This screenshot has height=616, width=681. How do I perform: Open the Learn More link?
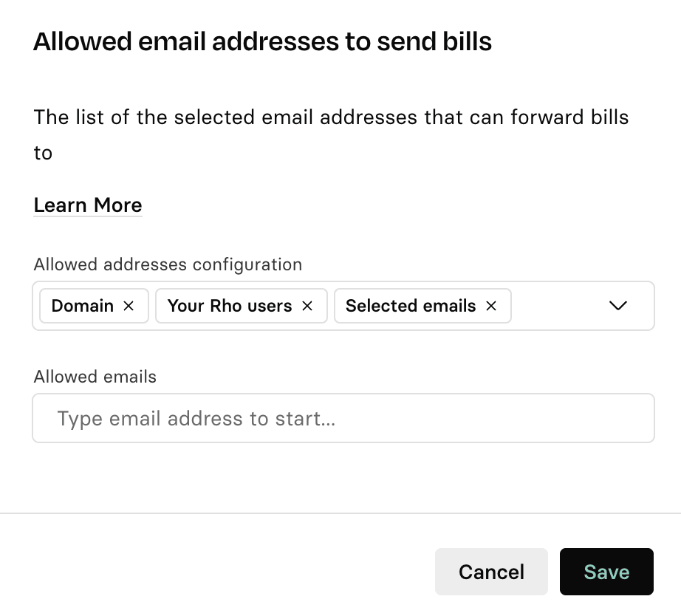click(88, 205)
